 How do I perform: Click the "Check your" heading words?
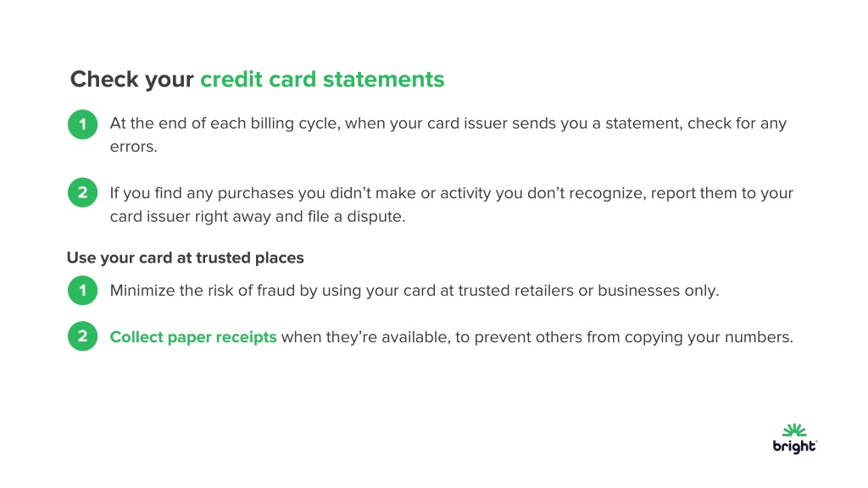[131, 80]
